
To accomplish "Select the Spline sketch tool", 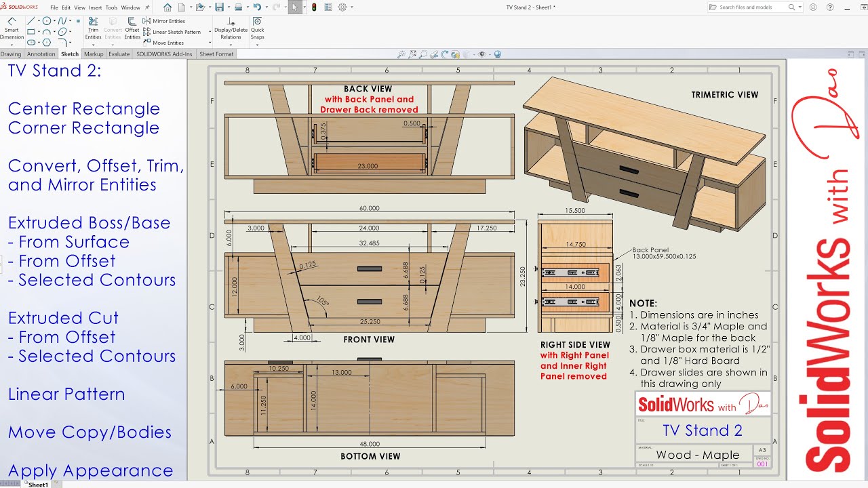I will point(62,21).
